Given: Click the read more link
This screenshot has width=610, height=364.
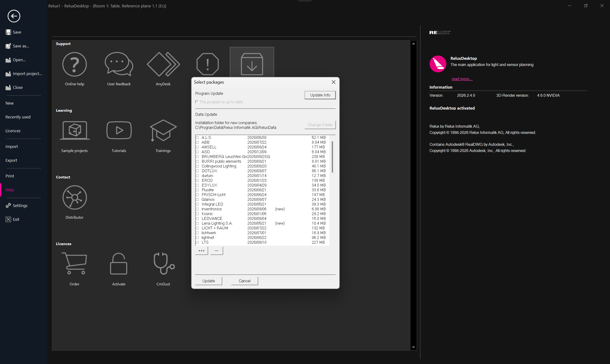Looking at the screenshot, I should (x=462, y=79).
